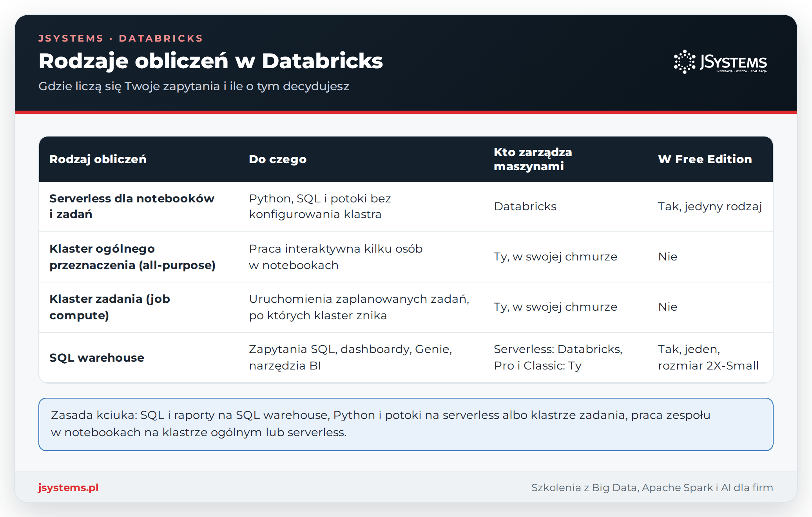The height and width of the screenshot is (517, 812).
Task: Select 'Klaster ogólnego przeznaczenia (all-purpose)' cell
Action: pyautogui.click(x=132, y=257)
